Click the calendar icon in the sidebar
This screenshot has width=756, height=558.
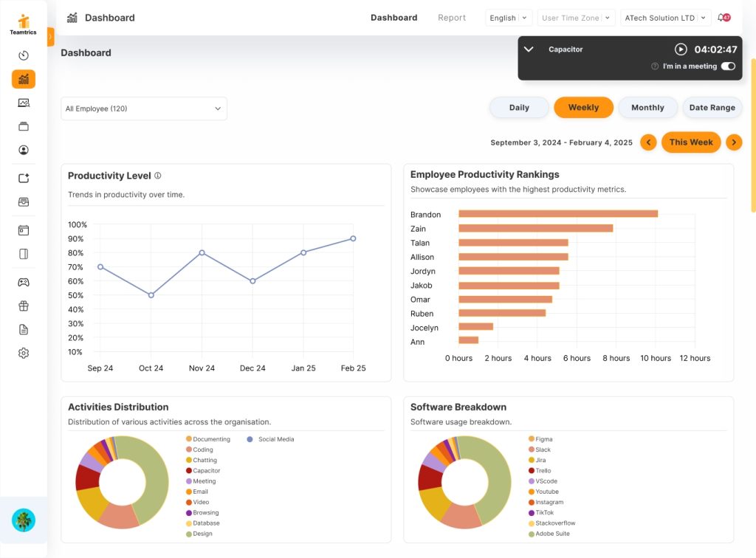(24, 230)
